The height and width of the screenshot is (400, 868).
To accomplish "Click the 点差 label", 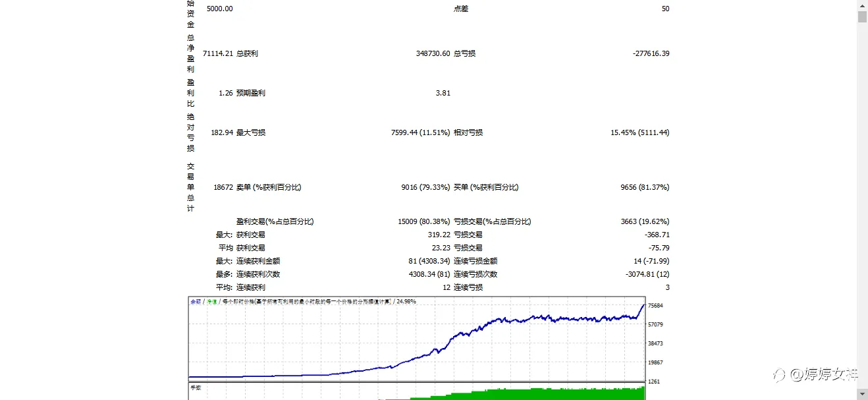I will coord(461,9).
